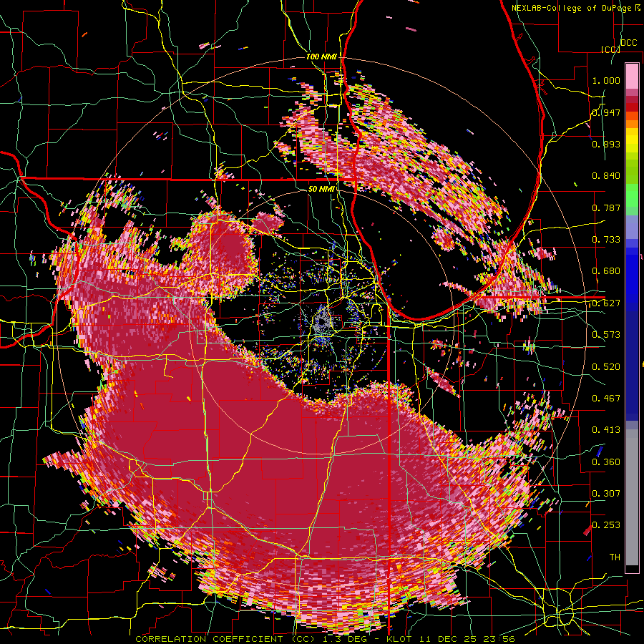Click the 0.573 scale value
This screenshot has height=644, width=644.
606,334
